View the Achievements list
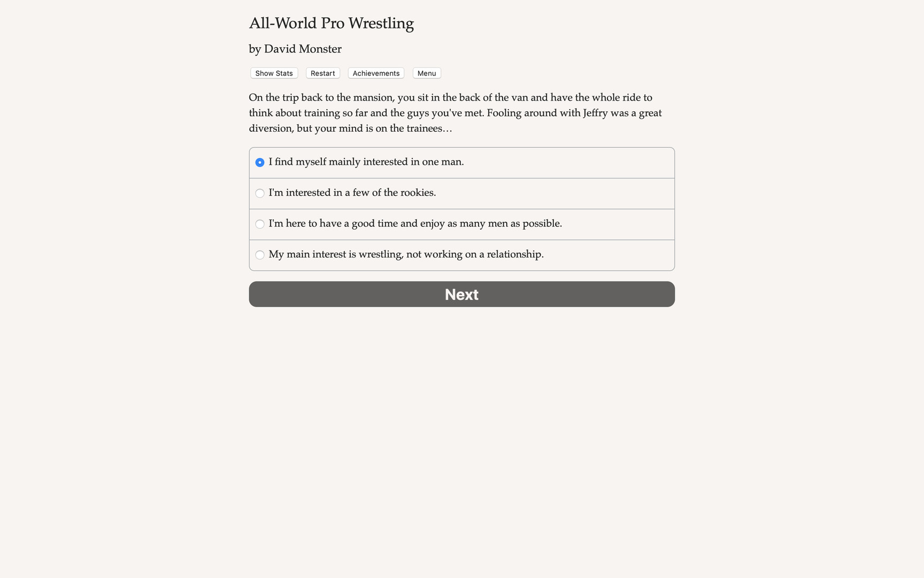The width and height of the screenshot is (924, 578). point(375,73)
